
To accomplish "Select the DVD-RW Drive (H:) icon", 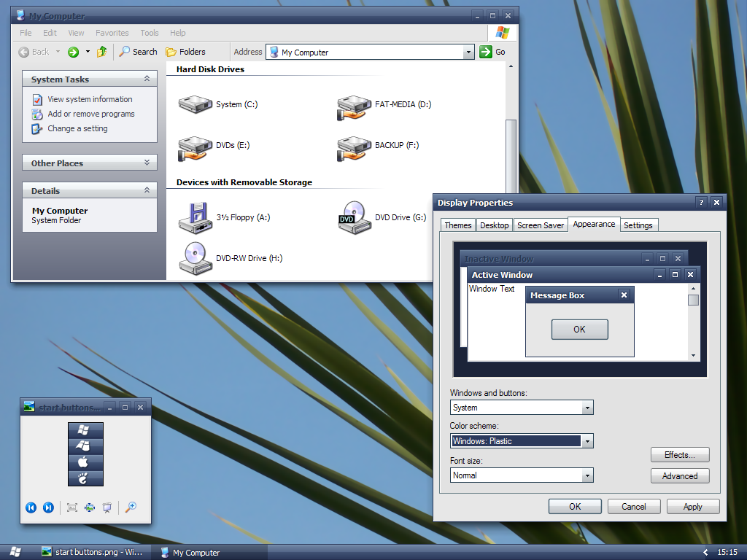I will pos(196,259).
